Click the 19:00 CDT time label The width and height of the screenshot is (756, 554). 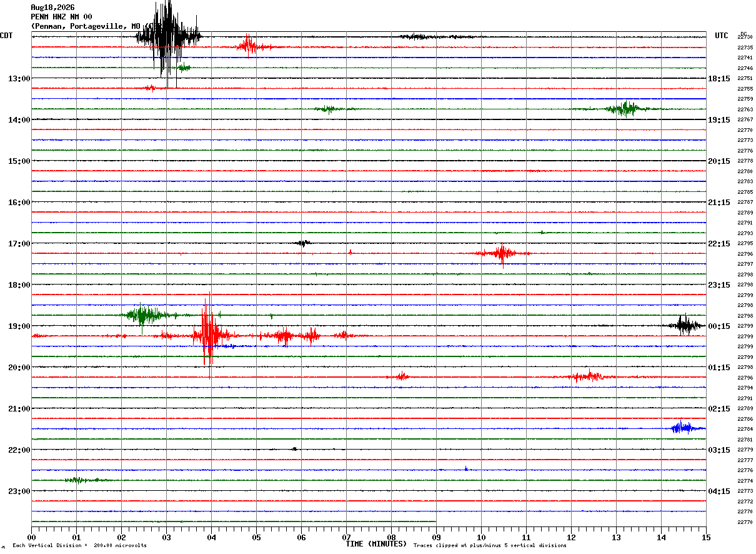19,326
